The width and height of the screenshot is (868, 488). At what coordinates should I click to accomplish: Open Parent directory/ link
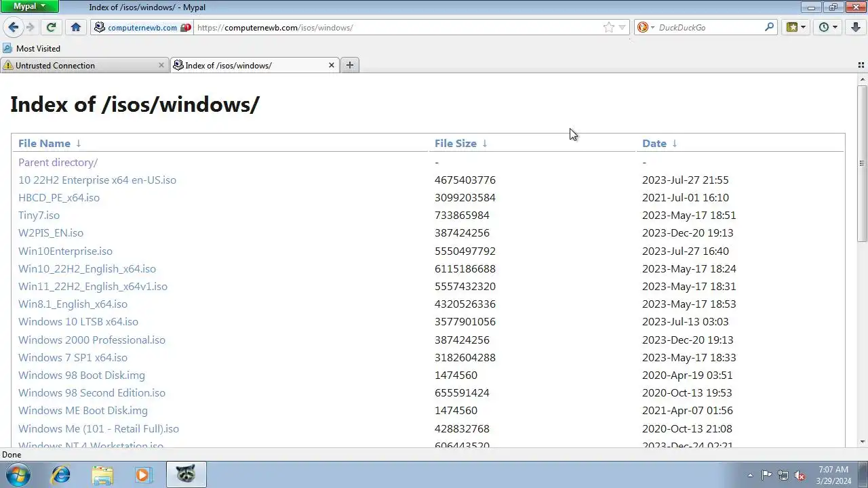(58, 163)
